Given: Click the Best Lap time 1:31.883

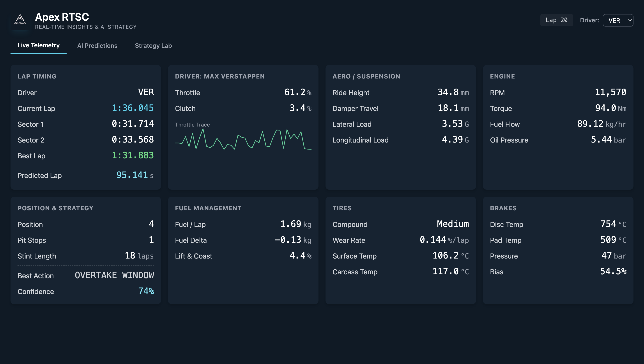Looking at the screenshot, I should [x=133, y=155].
